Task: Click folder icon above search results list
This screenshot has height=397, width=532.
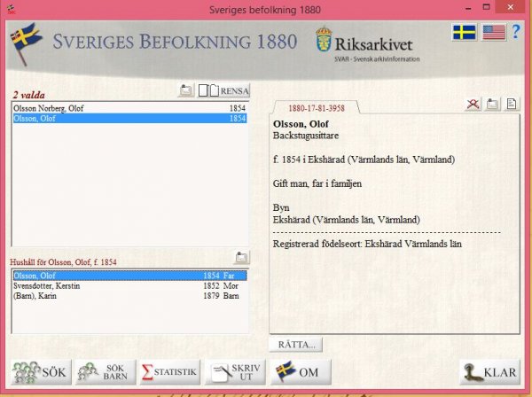Action: pos(186,90)
